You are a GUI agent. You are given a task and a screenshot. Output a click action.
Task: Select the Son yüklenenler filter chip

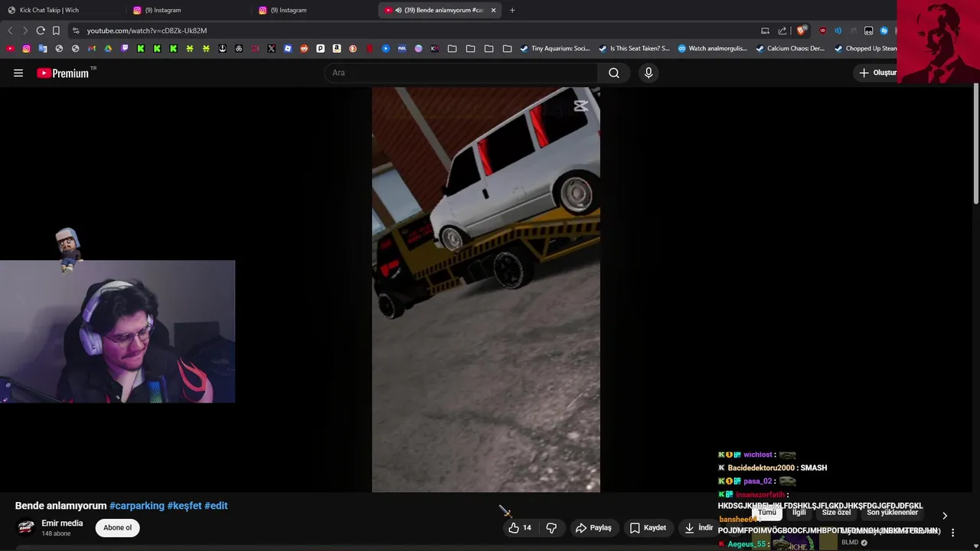892,513
